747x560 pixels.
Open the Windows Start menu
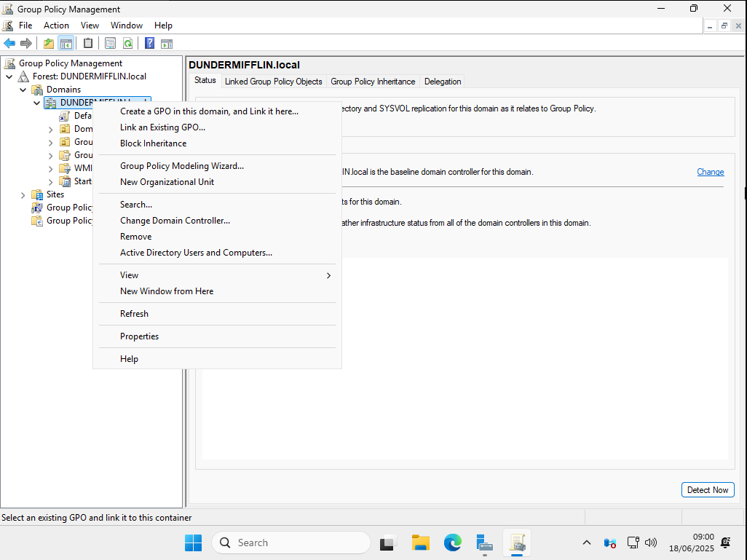pyautogui.click(x=194, y=543)
